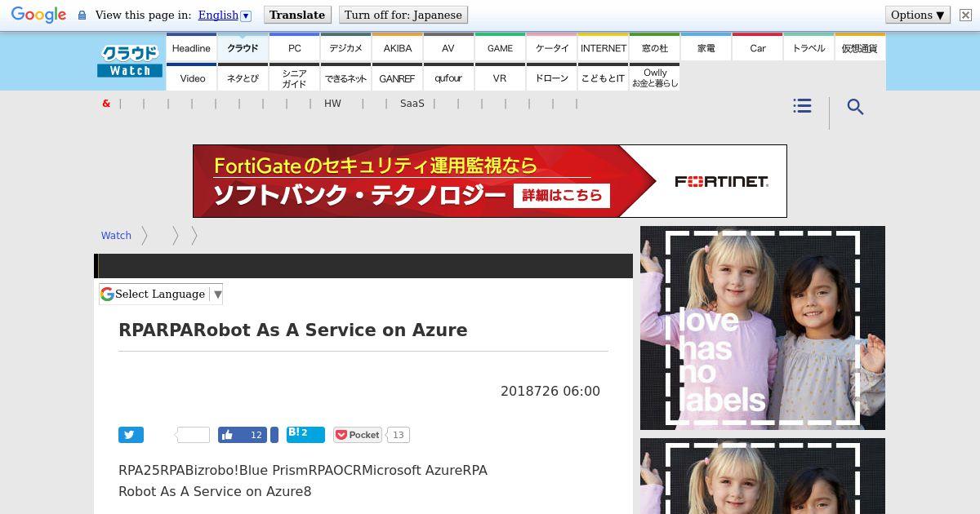Click the Translate button
The image size is (980, 514).
tap(297, 15)
